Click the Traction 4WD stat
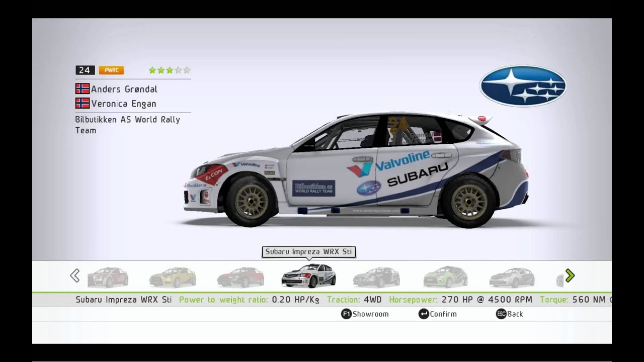 [x=354, y=300]
